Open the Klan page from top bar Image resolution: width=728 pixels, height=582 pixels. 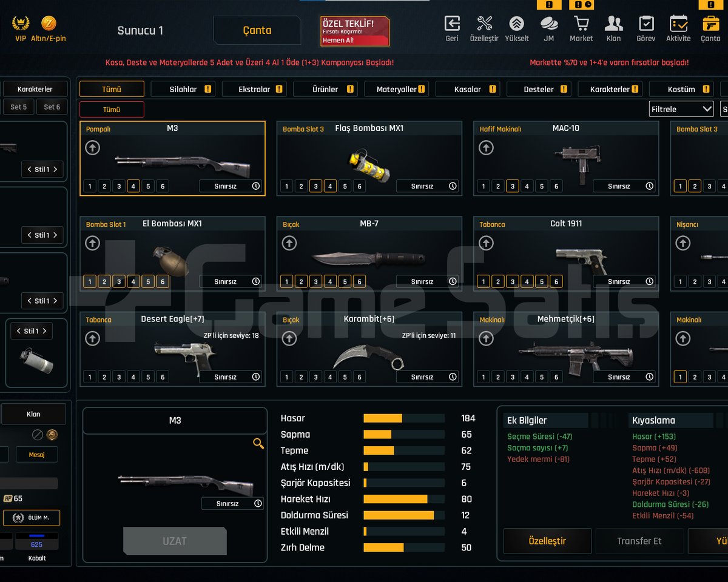(x=613, y=28)
